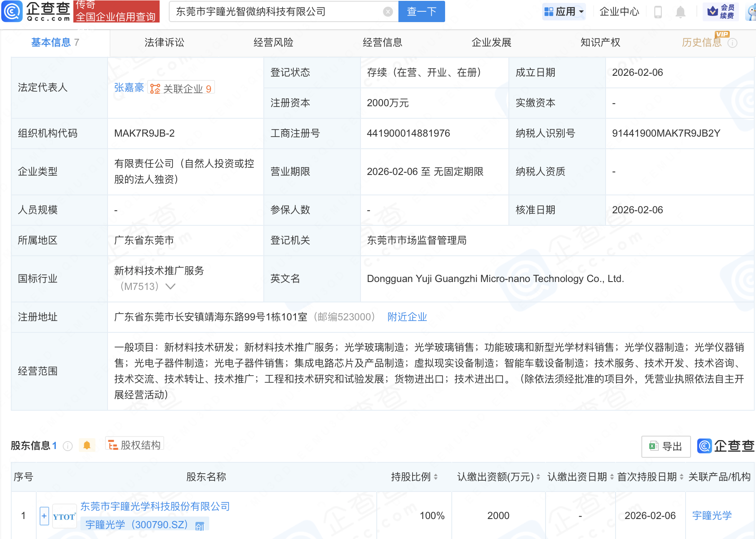756x539 pixels.
Task: Click the 导出 export button
Action: point(666,447)
